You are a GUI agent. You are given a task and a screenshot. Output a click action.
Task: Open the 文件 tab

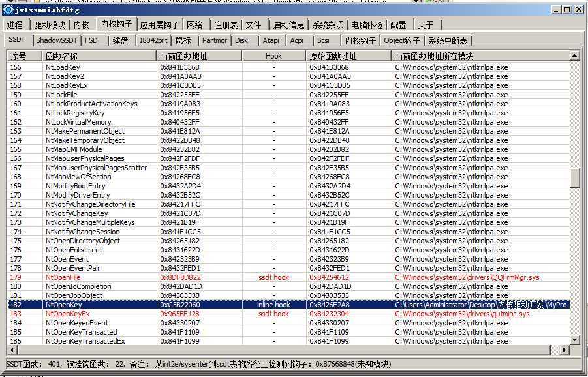(253, 25)
